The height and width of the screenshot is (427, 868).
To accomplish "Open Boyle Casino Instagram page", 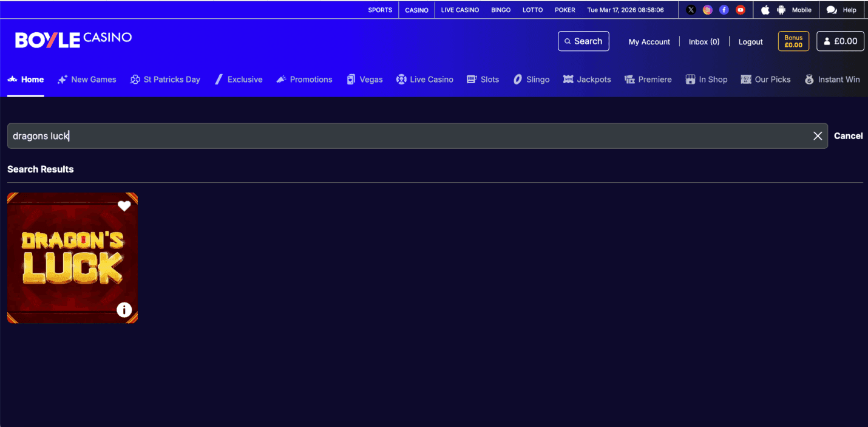I will point(707,10).
